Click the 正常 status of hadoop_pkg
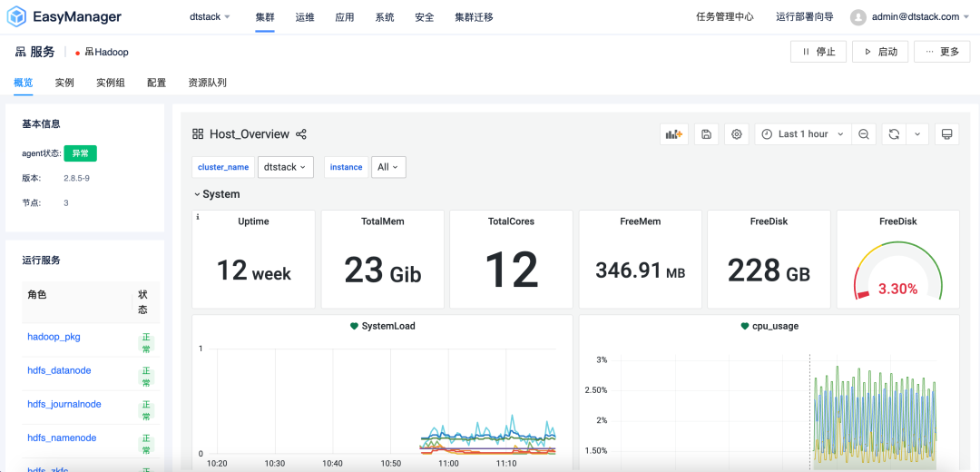Image resolution: width=980 pixels, height=472 pixels. 146,344
